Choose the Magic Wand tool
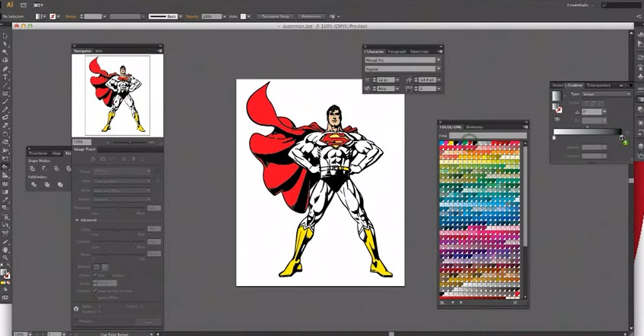The height and width of the screenshot is (336, 644). coord(5,52)
